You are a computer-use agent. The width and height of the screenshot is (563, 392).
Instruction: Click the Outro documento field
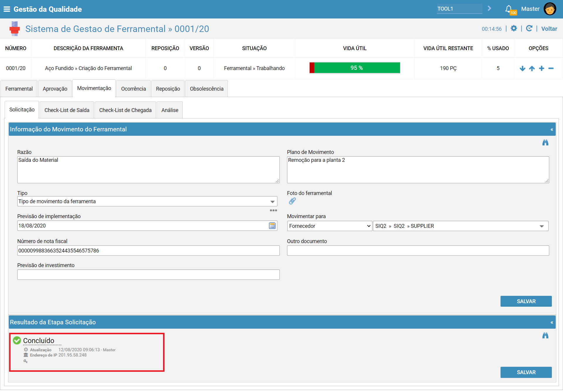tap(418, 251)
